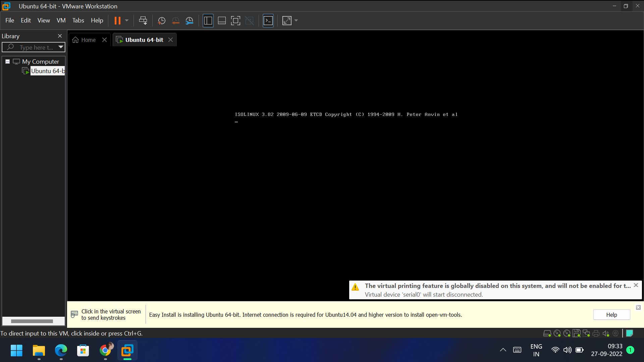Click Send Ctrl+Alt+Del toolbar icon
This screenshot has width=644, height=362.
click(143, 21)
